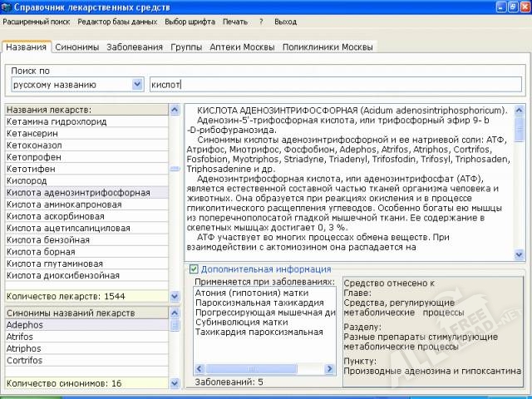Viewport: 532px width, 399px height.
Task: Click the description text scroll-up arrow
Action: (520, 111)
